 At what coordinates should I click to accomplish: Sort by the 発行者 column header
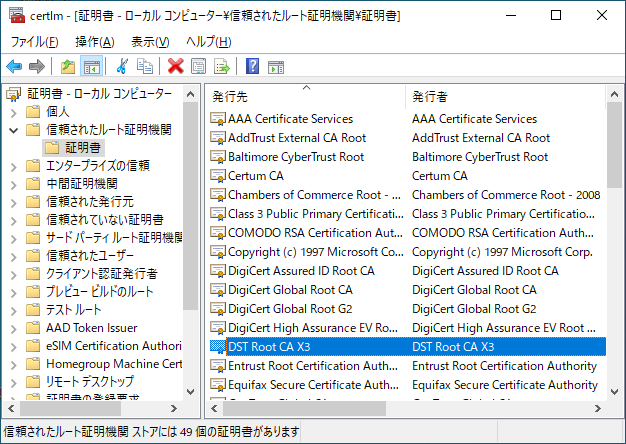click(505, 96)
